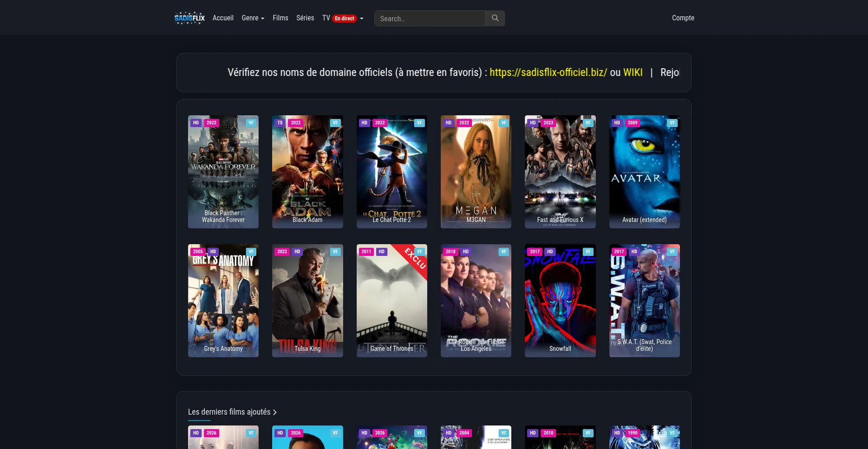The width and height of the screenshot is (868, 449).
Task: Open the Black Adam poster
Action: (307, 172)
